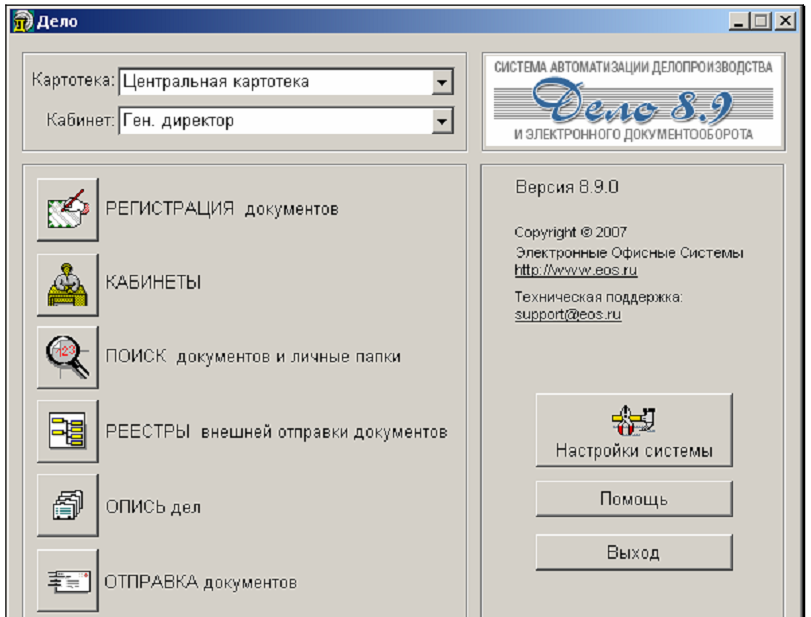811x617 pixels.
Task: Open the КАБИНЕТЫ icon button
Action: [68, 284]
